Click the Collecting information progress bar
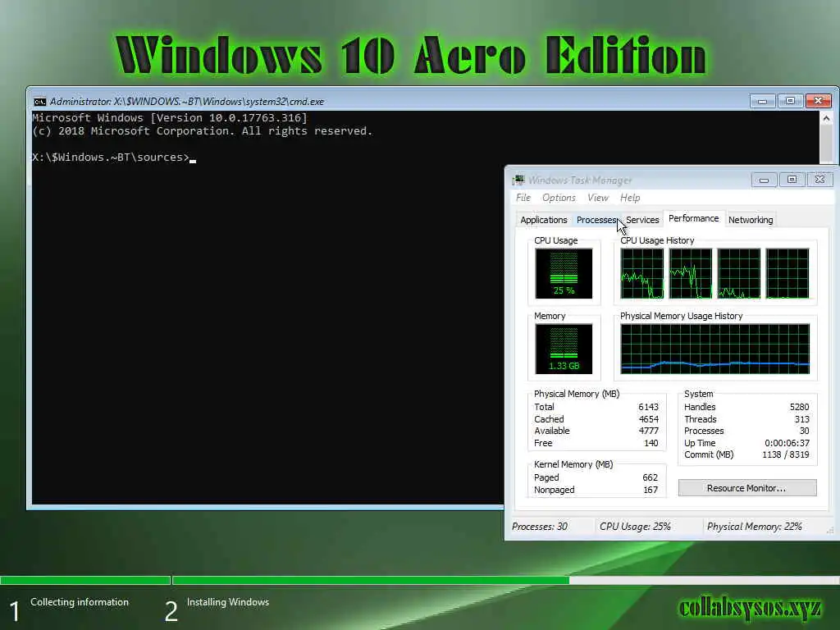This screenshot has width=840, height=630. pyautogui.click(x=85, y=580)
